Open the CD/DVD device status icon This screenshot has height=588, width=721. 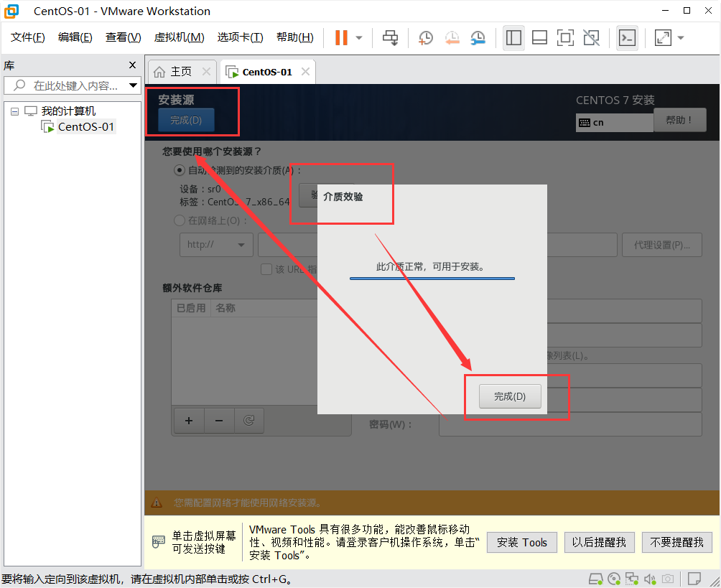click(x=613, y=579)
